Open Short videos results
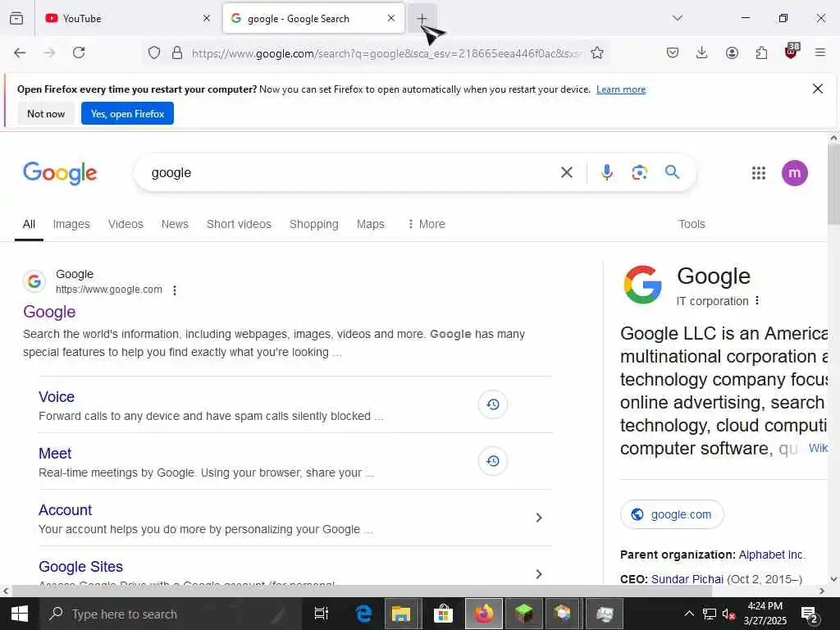 click(x=239, y=224)
